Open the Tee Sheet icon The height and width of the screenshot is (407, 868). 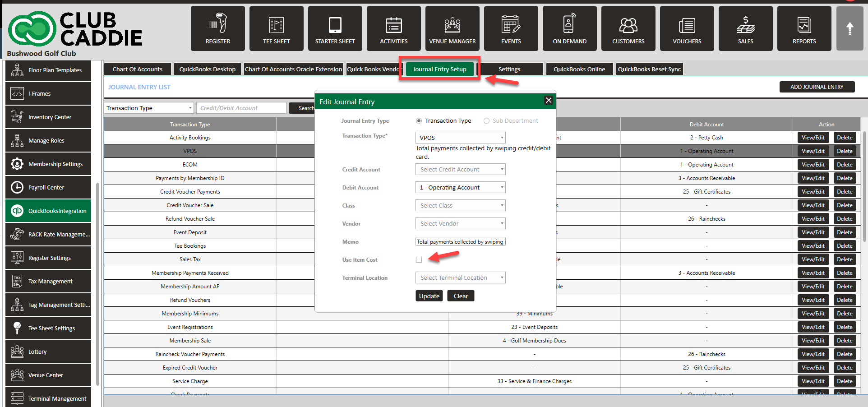[276, 28]
